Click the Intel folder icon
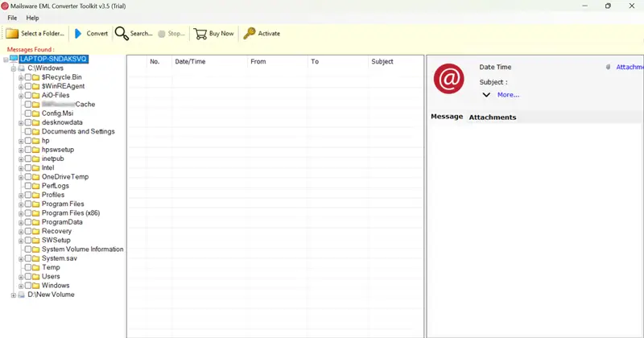 [x=36, y=167]
